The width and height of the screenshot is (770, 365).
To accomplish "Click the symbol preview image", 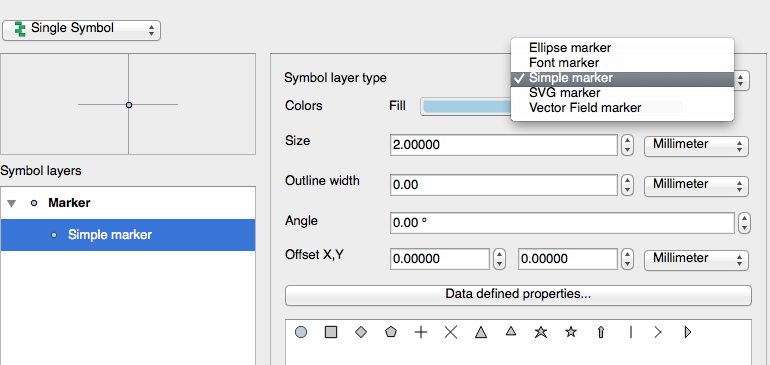I will coord(128,104).
